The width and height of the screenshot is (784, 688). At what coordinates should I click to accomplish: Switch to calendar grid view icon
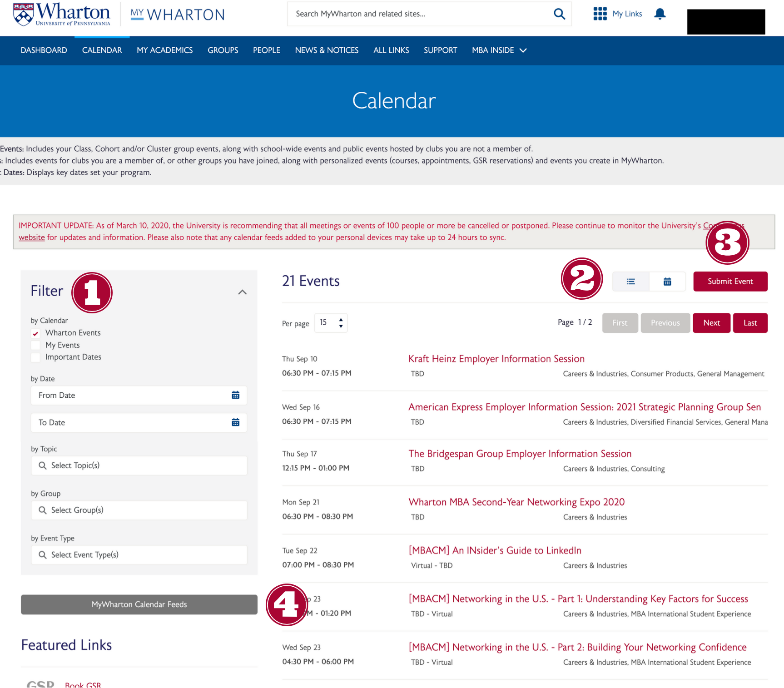(667, 282)
